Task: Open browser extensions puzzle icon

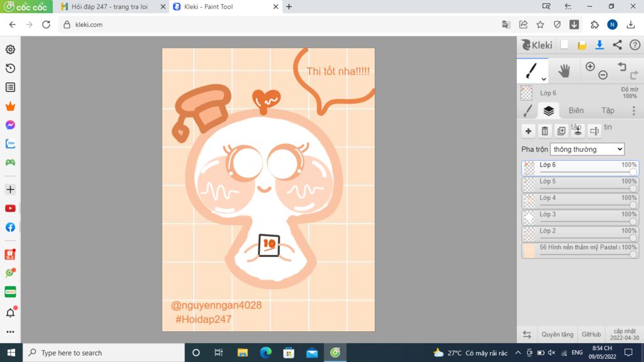Action: coord(595,25)
